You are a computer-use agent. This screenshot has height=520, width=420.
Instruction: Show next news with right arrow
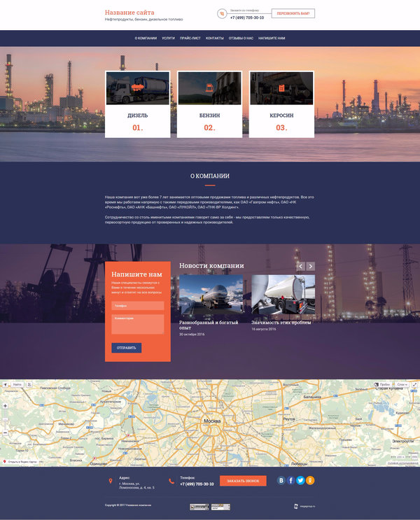click(x=311, y=266)
